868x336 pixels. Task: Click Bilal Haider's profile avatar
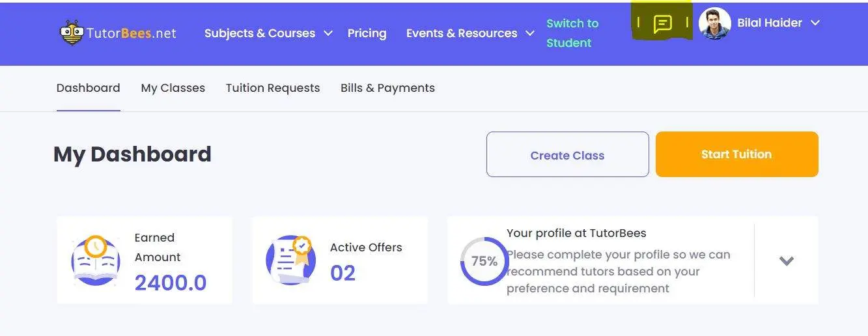click(x=714, y=23)
